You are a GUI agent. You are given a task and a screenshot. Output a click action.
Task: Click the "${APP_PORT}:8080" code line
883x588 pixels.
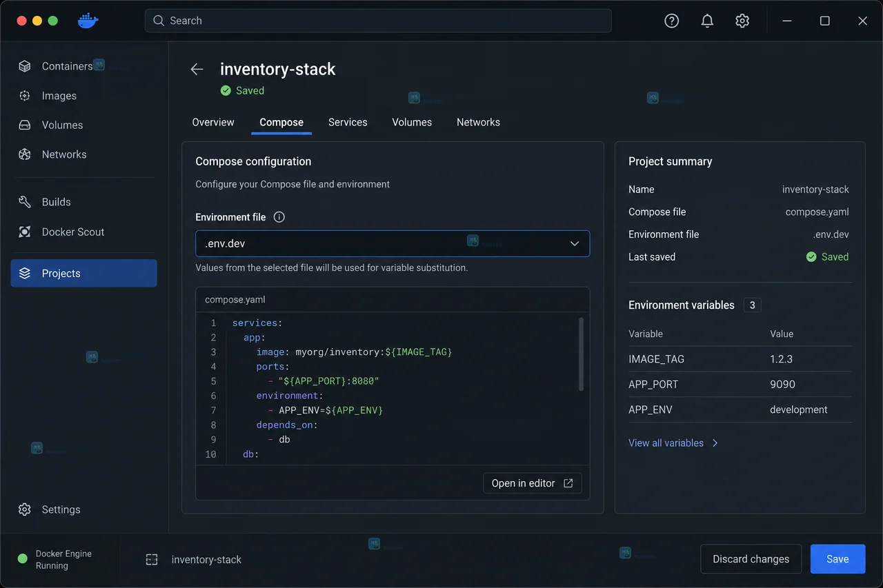click(324, 381)
